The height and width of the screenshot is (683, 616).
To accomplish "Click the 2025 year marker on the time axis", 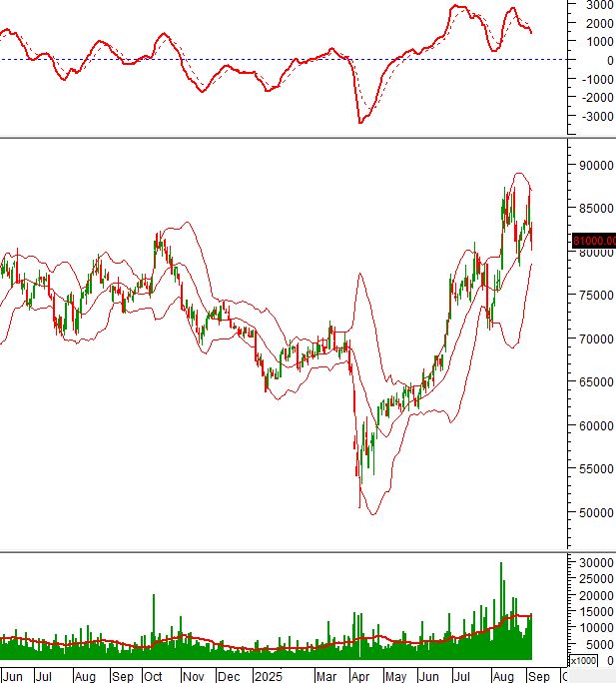I will point(268,676).
